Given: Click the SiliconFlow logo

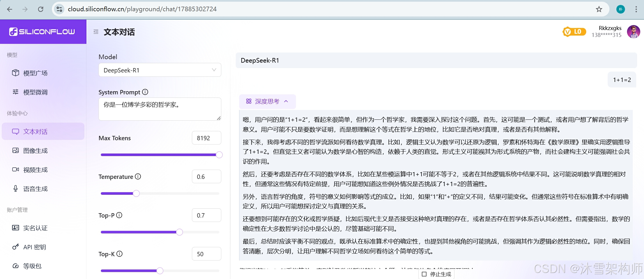Looking at the screenshot, I should (x=42, y=32).
